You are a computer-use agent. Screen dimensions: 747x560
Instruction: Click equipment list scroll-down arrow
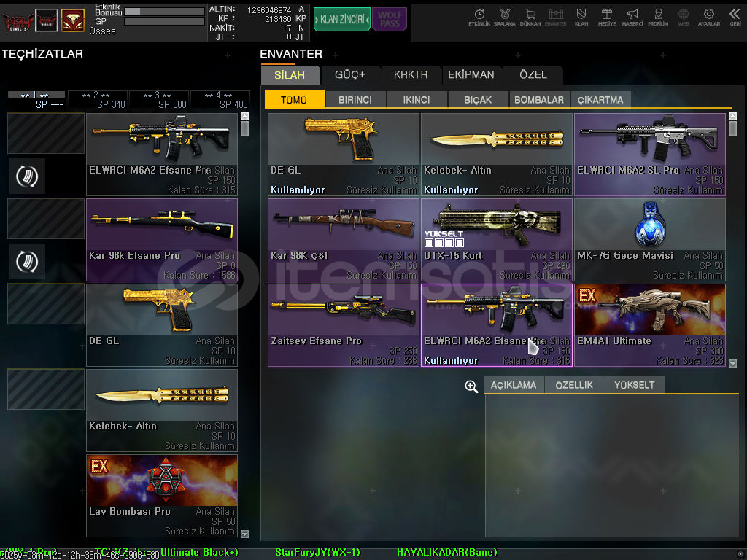point(245,534)
